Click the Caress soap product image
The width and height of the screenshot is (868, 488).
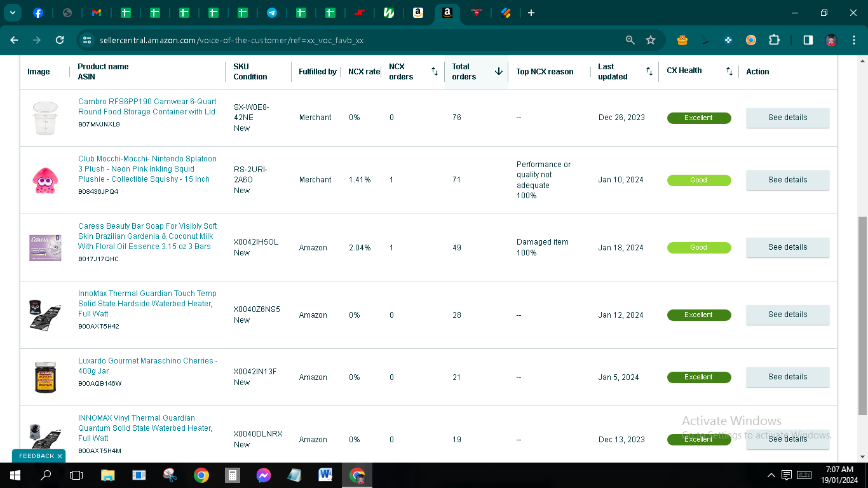click(45, 247)
